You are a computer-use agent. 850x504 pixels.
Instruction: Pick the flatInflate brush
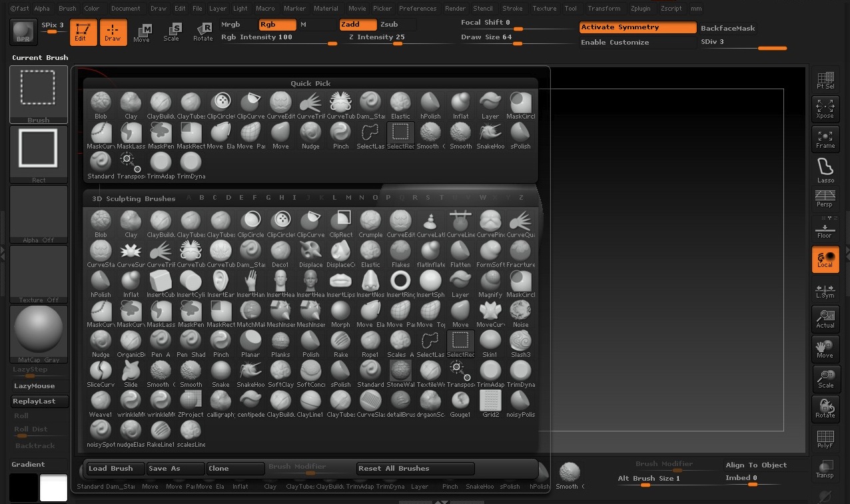(x=430, y=254)
